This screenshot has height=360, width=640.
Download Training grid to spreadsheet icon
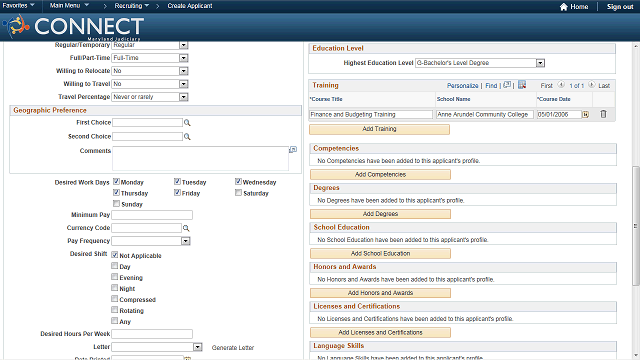pos(522,85)
